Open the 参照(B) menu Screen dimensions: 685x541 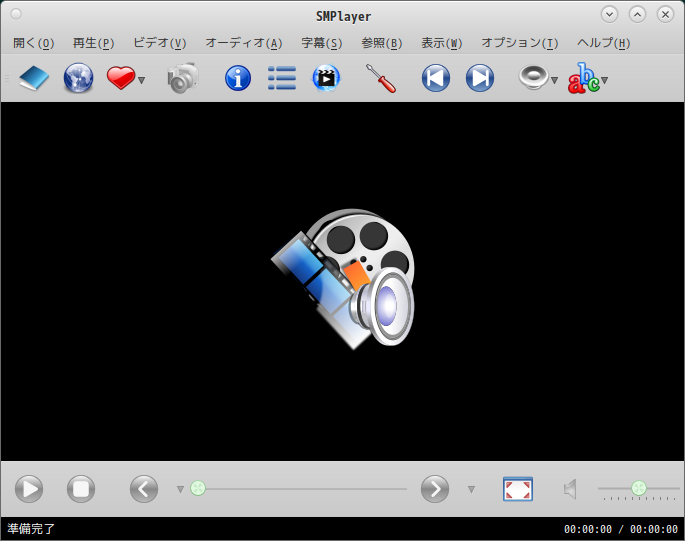pos(382,43)
